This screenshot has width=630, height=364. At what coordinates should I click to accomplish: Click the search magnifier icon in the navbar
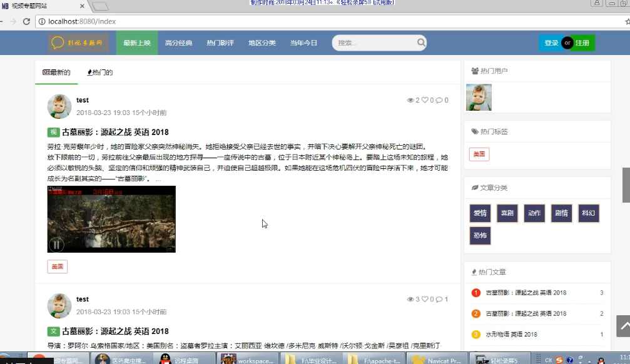pyautogui.click(x=420, y=43)
